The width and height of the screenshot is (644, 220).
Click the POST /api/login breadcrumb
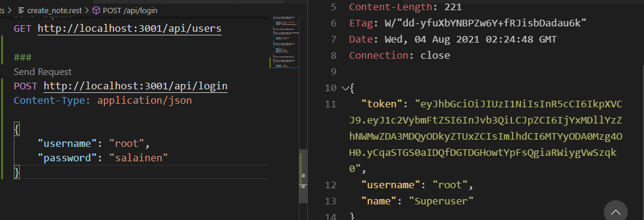pos(130,11)
